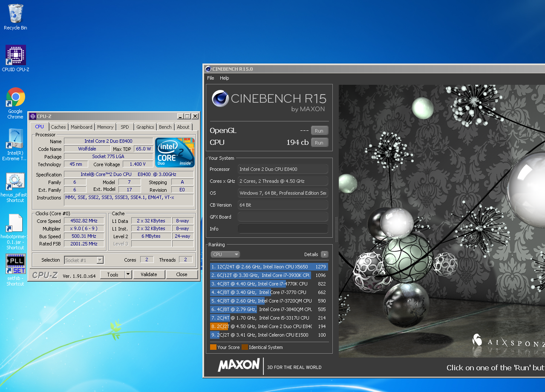Select ranking entry Core i7-3720QM
This screenshot has height=392, width=545.
coord(269,301)
